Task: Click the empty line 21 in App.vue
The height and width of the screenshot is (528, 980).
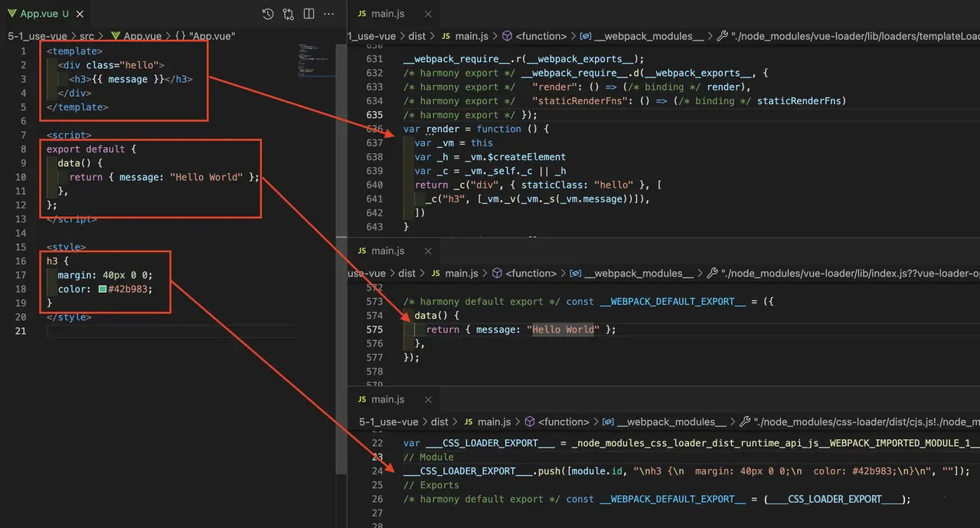Action: [170, 331]
